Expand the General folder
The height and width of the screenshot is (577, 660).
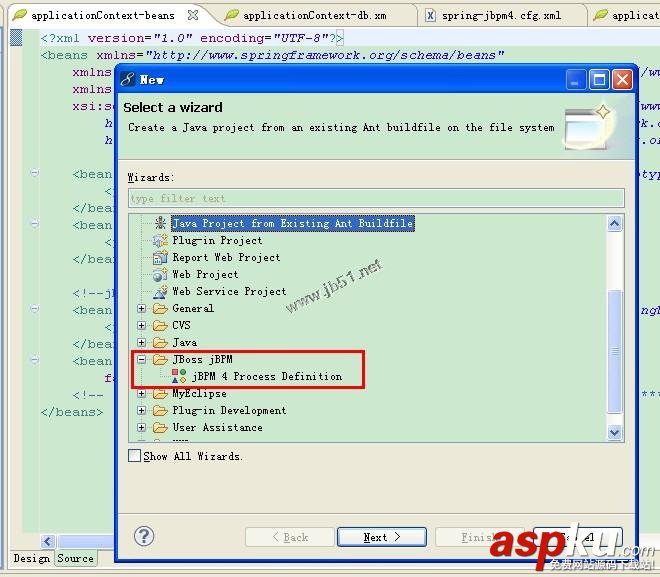pos(141,308)
